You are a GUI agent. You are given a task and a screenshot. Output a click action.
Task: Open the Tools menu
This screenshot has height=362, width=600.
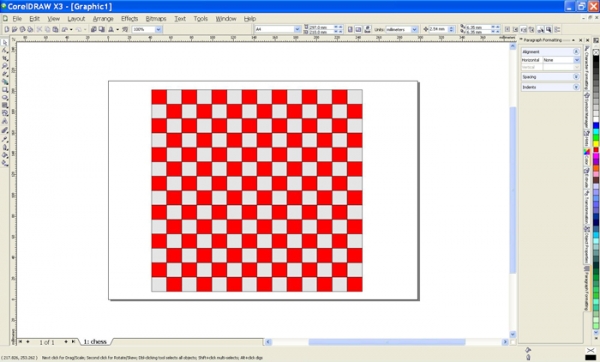[x=201, y=18]
